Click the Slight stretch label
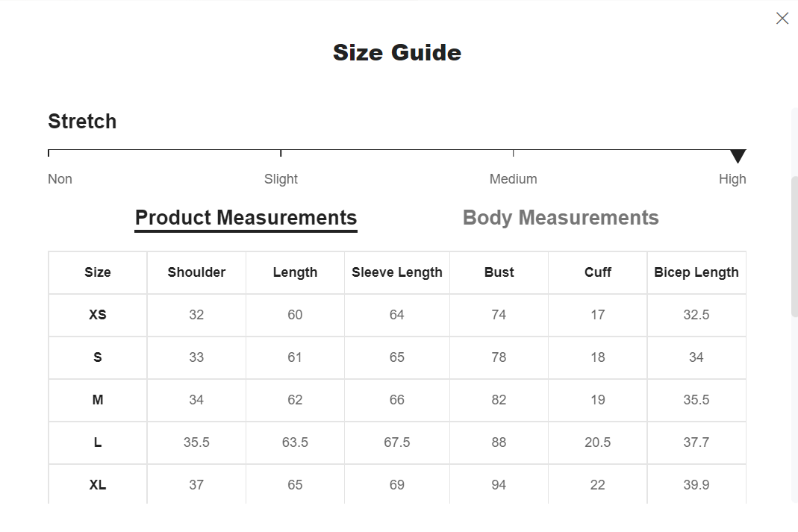The width and height of the screenshot is (798, 532). pyautogui.click(x=281, y=179)
